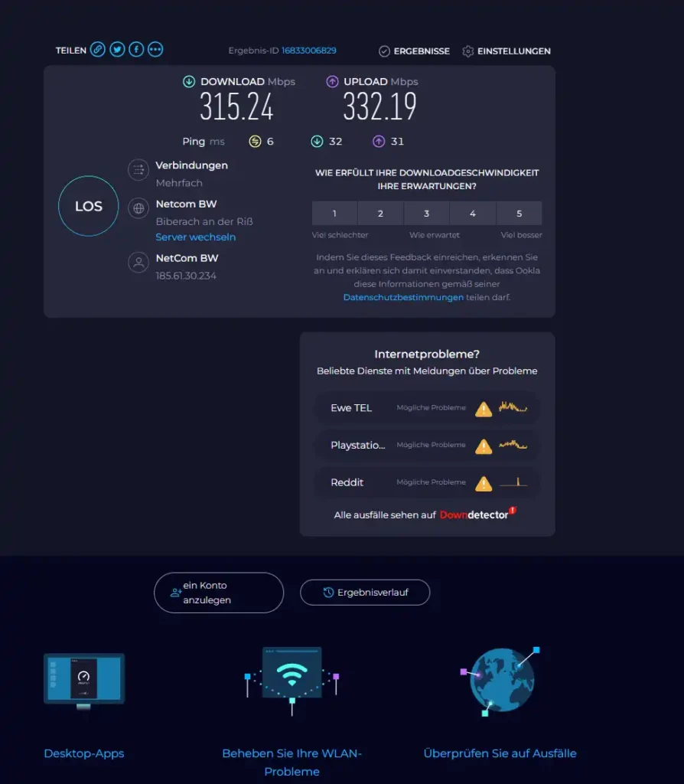Click the Ergebnisse checkmark icon

[384, 51]
